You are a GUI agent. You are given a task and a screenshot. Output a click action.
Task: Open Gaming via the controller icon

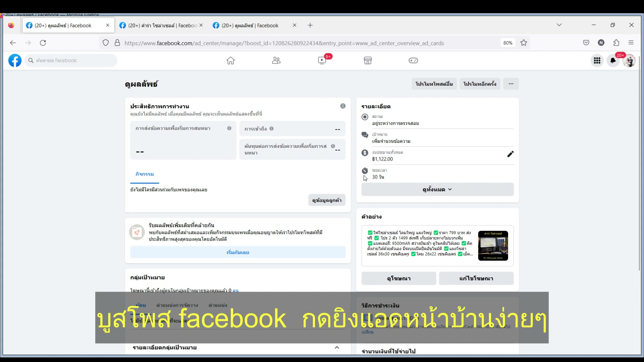tap(413, 60)
